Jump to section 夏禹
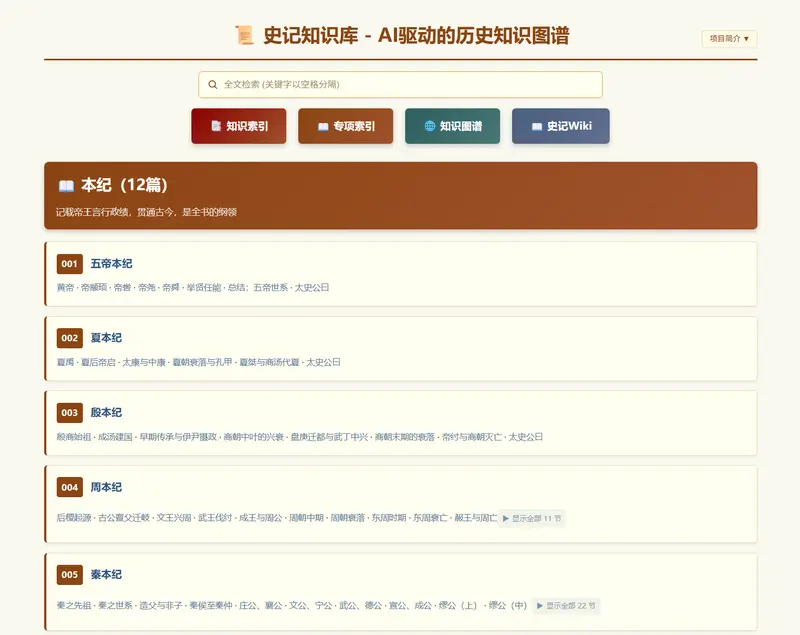Viewport: 800px width, 635px height. [x=65, y=362]
